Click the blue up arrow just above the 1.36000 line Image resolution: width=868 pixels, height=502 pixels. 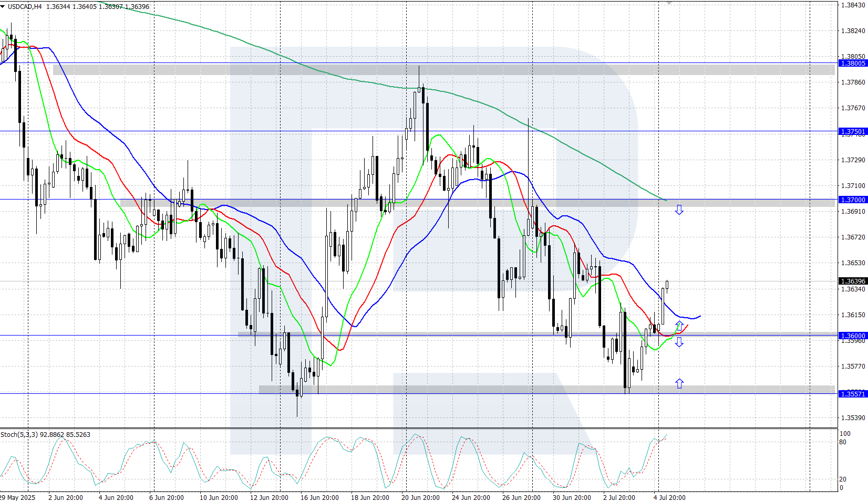click(x=679, y=326)
